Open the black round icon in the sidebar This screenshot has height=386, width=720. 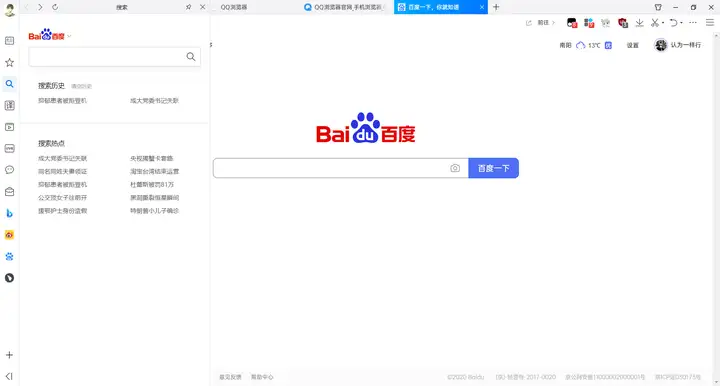tap(9, 278)
